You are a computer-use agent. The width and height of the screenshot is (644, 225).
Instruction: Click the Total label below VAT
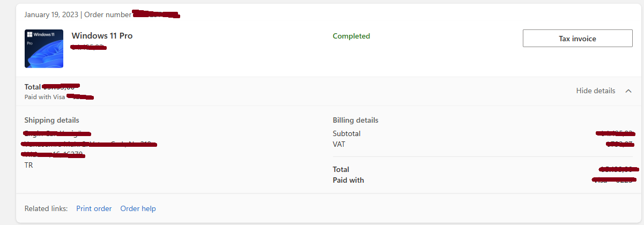coord(341,169)
